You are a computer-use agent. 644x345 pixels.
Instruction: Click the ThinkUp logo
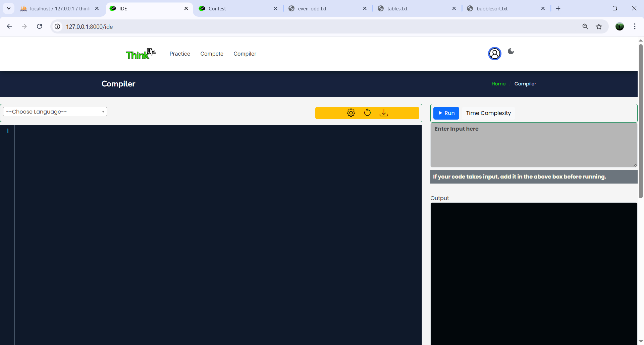(x=141, y=54)
